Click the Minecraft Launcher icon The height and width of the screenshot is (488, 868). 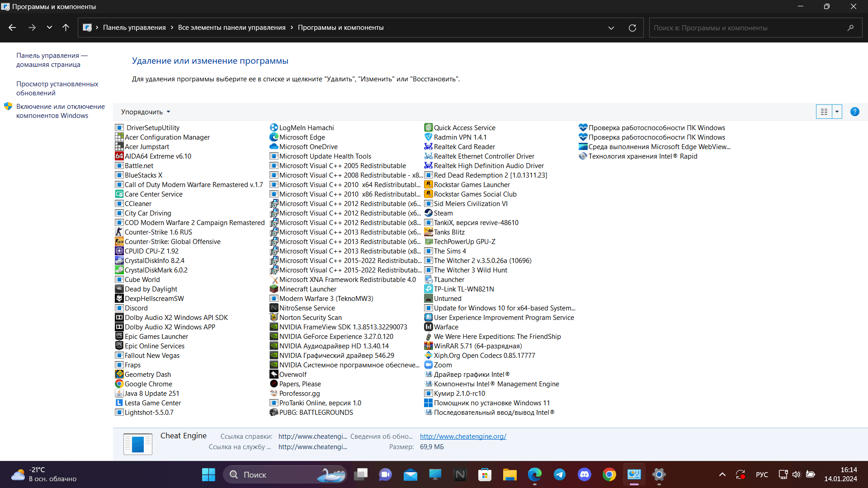[x=274, y=289]
